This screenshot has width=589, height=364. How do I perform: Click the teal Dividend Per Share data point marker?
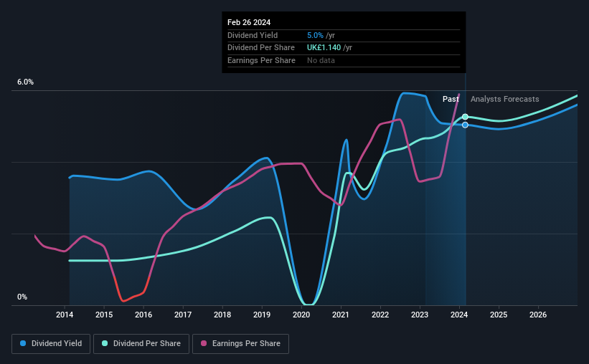pos(465,117)
